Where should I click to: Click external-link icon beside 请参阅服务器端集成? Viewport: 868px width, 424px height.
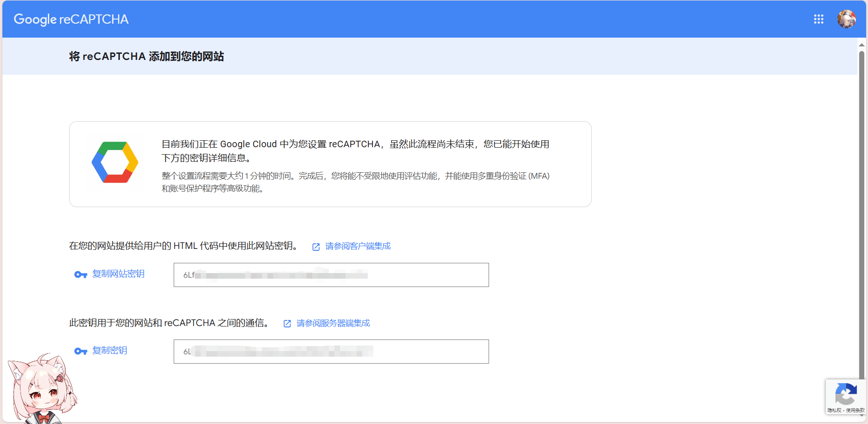(x=287, y=324)
